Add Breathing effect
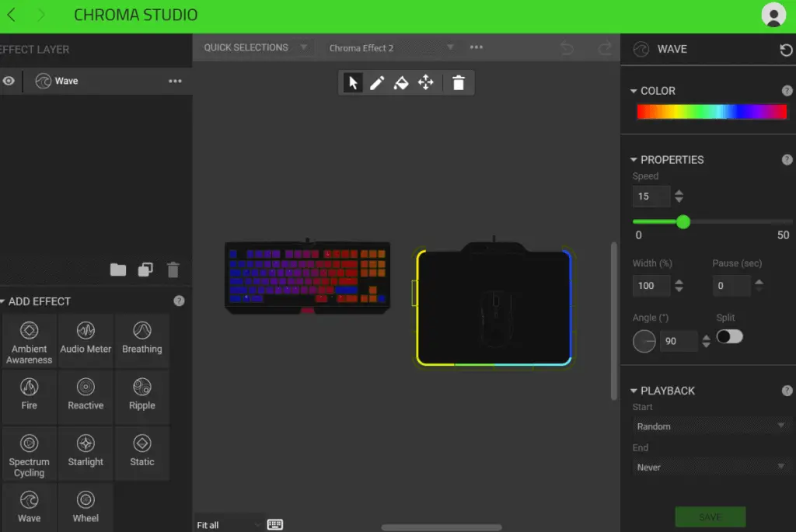This screenshot has width=796, height=532. coord(142,340)
